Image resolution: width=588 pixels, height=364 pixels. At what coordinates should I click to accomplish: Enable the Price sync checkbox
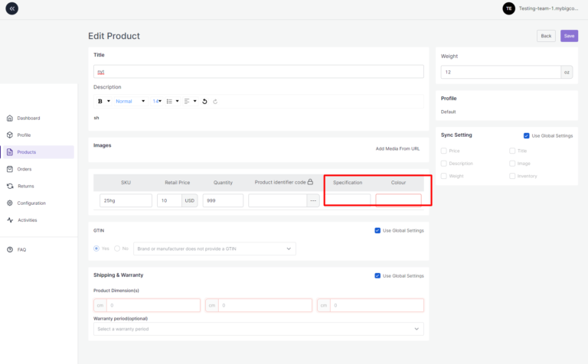pos(443,151)
